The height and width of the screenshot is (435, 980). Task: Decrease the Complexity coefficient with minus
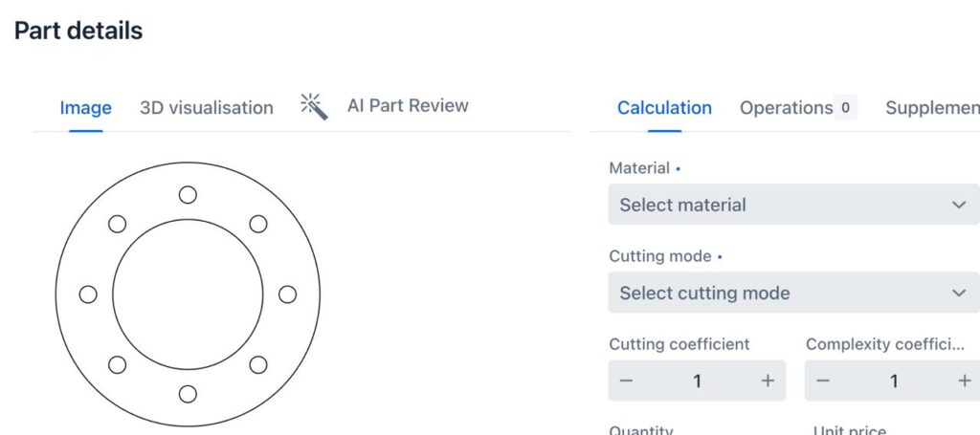click(x=822, y=381)
